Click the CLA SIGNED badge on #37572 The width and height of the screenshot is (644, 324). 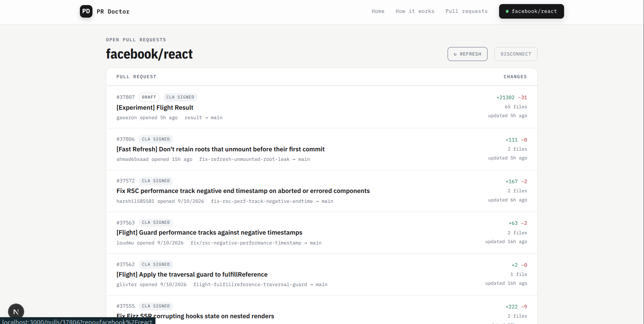tap(156, 181)
